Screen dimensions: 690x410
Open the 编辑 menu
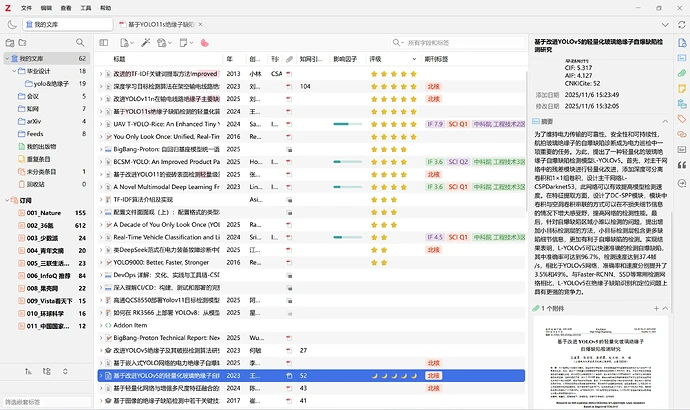pos(46,8)
